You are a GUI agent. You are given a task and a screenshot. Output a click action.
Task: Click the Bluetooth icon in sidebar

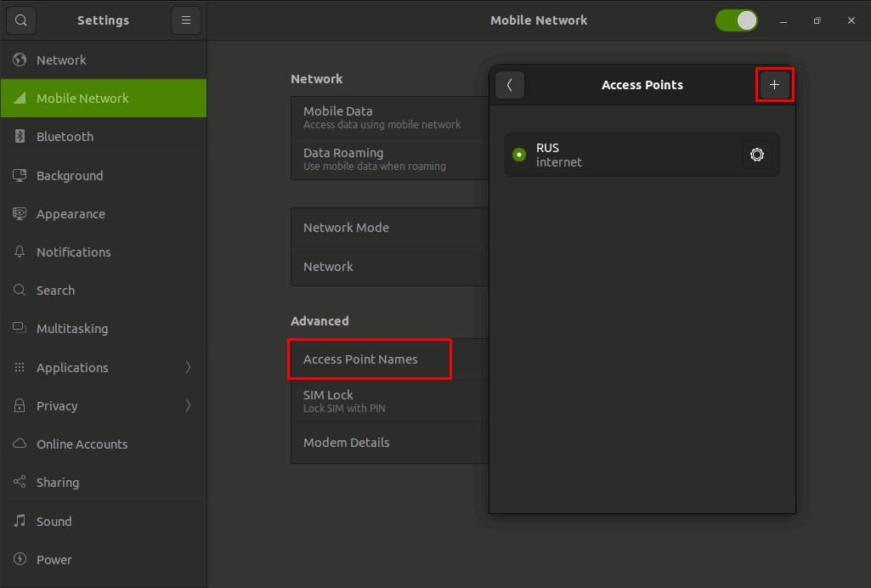(x=20, y=137)
